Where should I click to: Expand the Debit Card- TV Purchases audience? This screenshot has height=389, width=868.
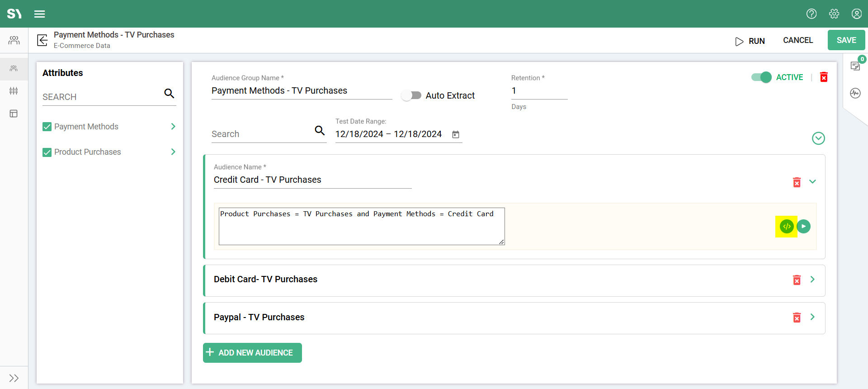click(x=812, y=280)
